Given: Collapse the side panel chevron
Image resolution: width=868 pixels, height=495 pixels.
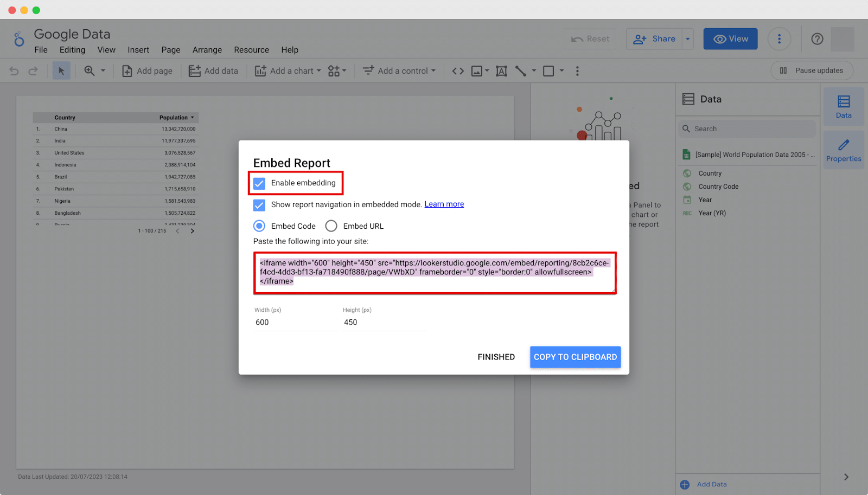Looking at the screenshot, I should pyautogui.click(x=846, y=477).
